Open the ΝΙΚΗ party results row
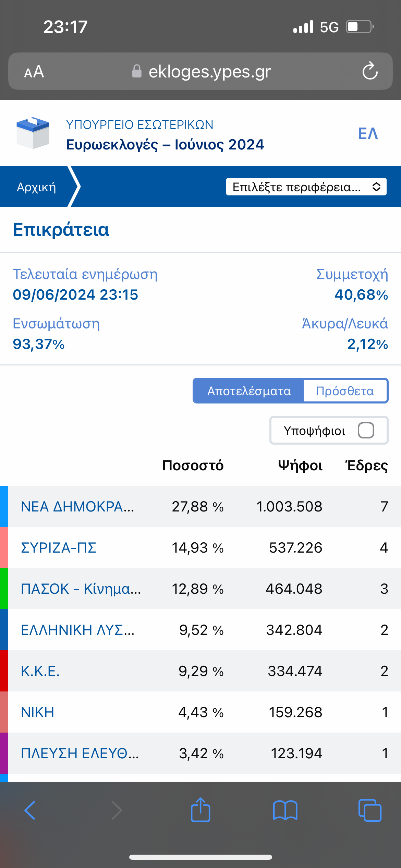The height and width of the screenshot is (868, 401). tap(200, 712)
